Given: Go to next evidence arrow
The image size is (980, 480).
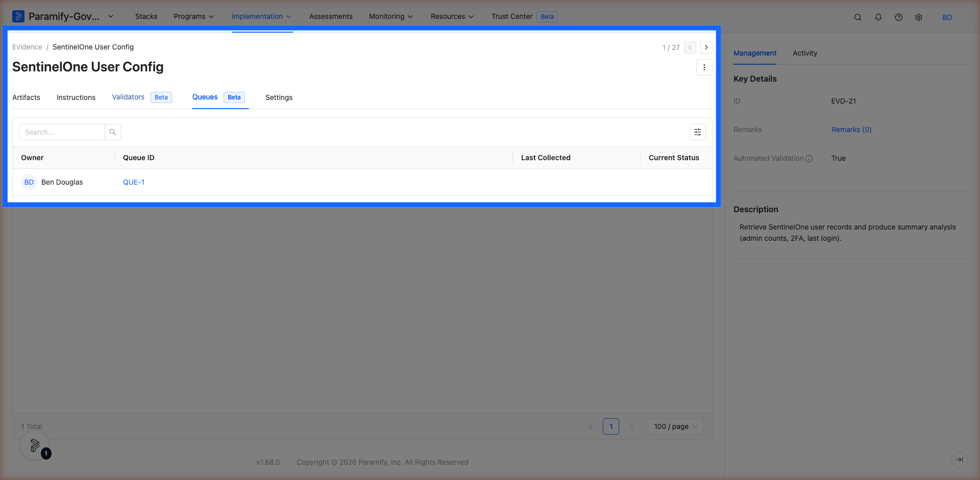Looking at the screenshot, I should 706,47.
